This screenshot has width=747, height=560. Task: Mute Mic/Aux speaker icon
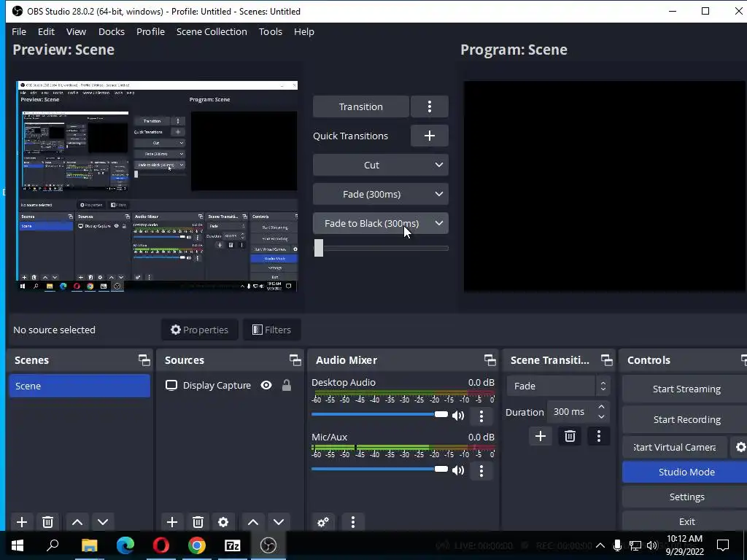[458, 470]
